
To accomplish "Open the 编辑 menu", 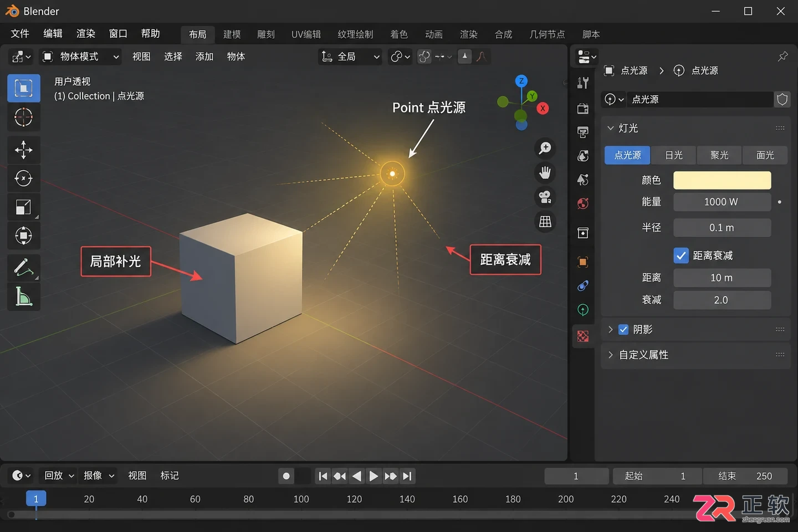I will point(53,34).
